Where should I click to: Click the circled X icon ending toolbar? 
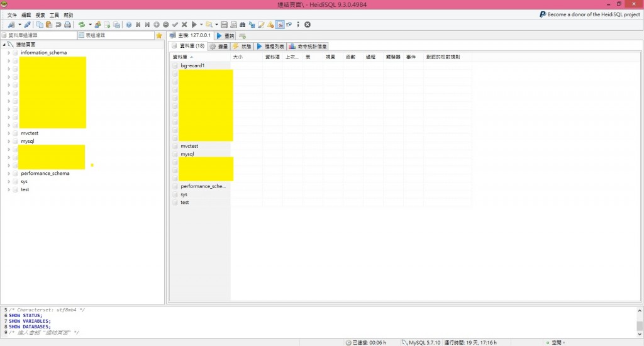307,25
